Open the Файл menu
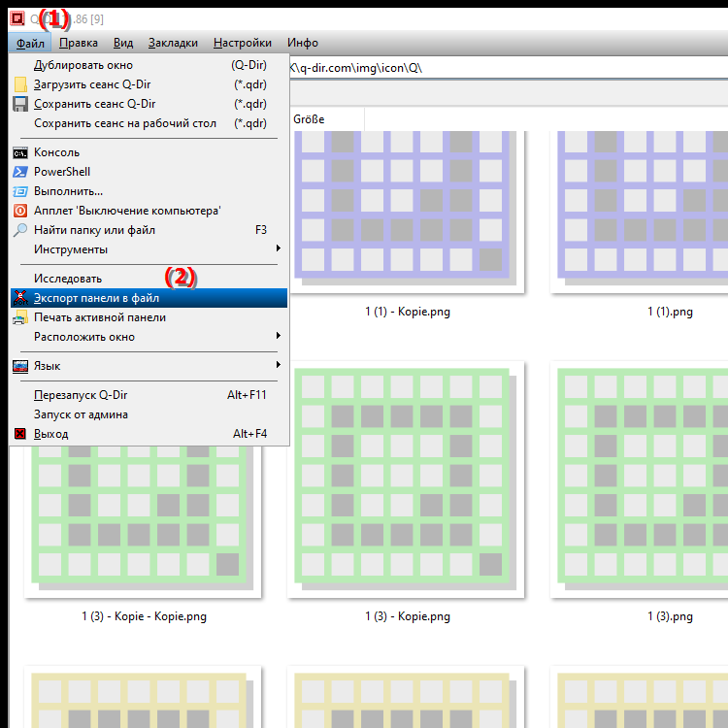 [30, 43]
